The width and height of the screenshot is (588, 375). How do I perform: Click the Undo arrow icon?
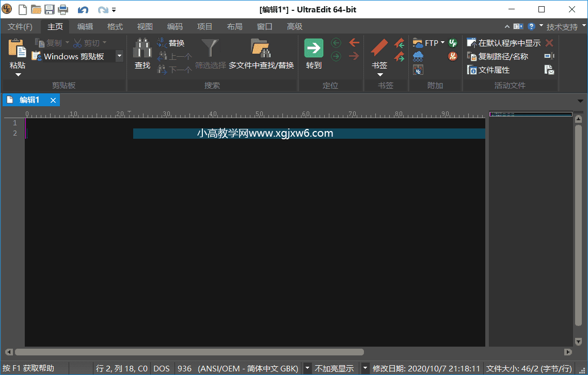click(x=83, y=9)
